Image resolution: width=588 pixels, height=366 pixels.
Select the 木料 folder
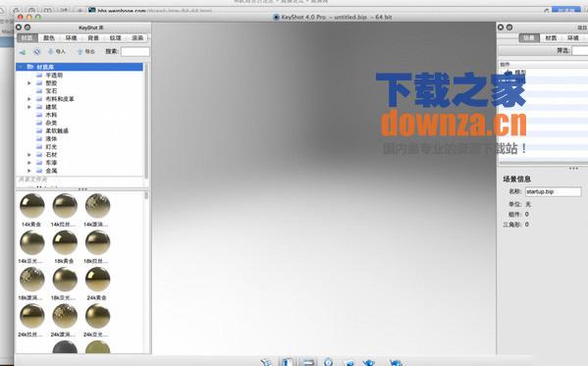coord(51,115)
